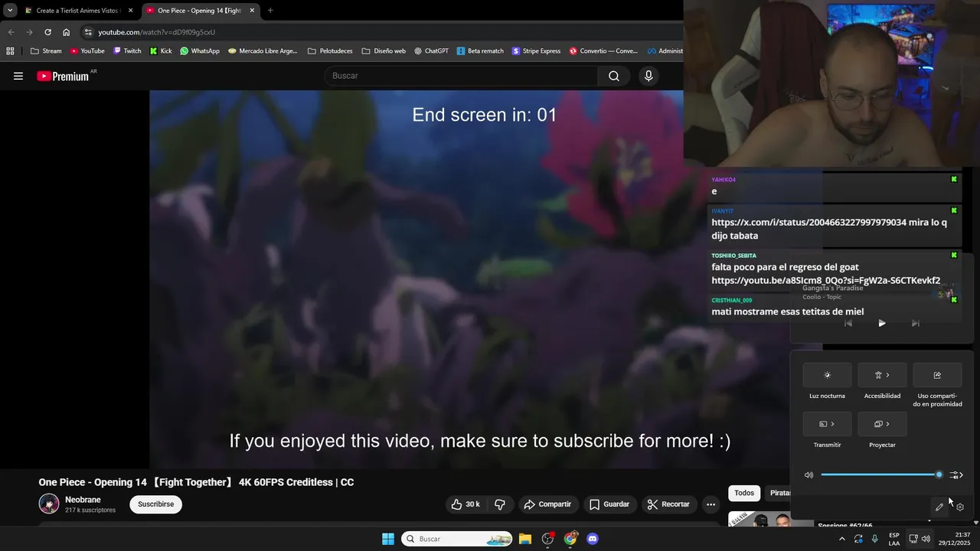Open the YouTube hamburger guide menu

coord(18,76)
